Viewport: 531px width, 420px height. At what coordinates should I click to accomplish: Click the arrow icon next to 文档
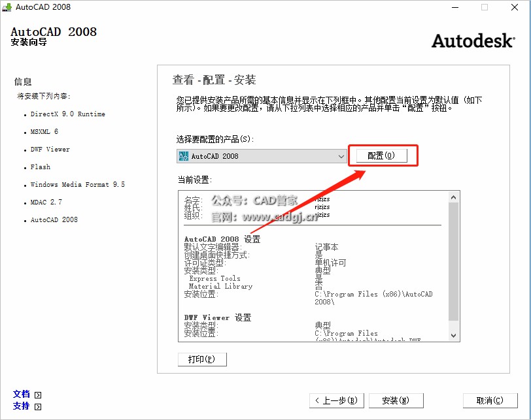(x=38, y=395)
